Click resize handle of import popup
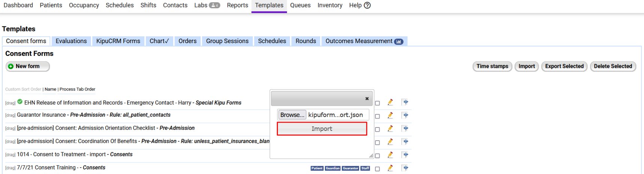Screen dimensions: 644x174 click(371, 156)
